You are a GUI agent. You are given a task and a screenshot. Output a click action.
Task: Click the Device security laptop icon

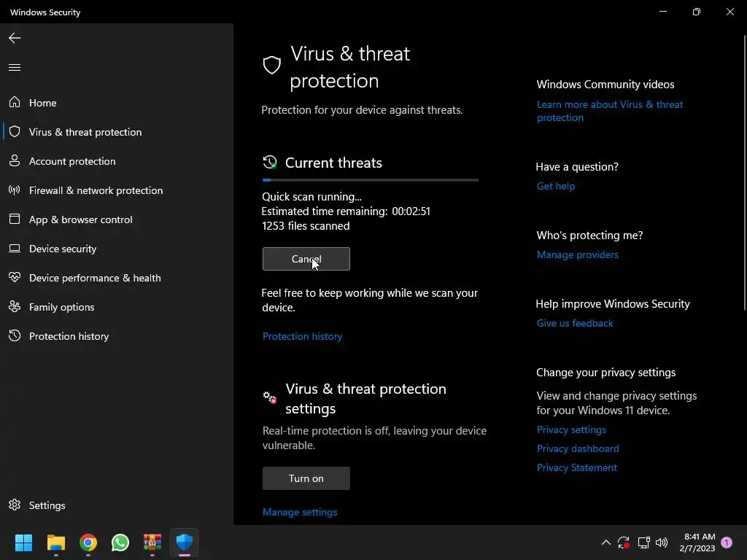click(15, 248)
